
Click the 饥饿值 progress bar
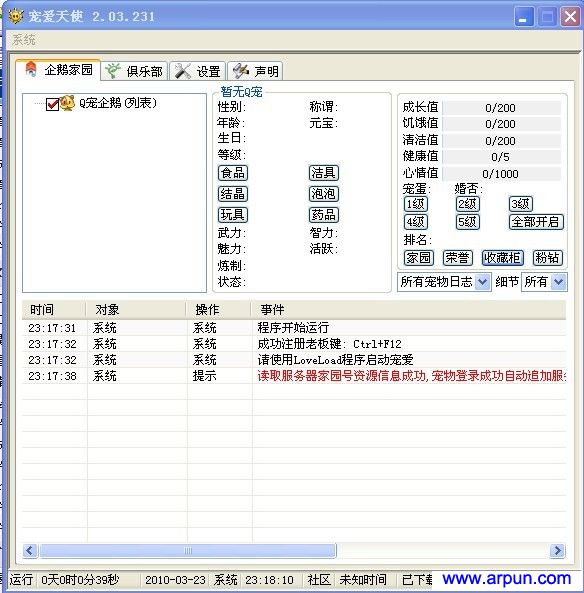[501, 124]
